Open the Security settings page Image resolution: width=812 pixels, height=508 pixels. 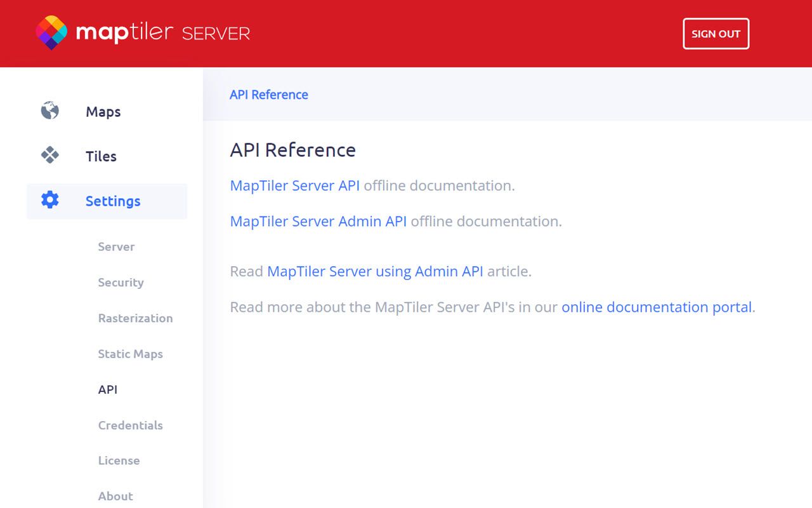pos(121,283)
